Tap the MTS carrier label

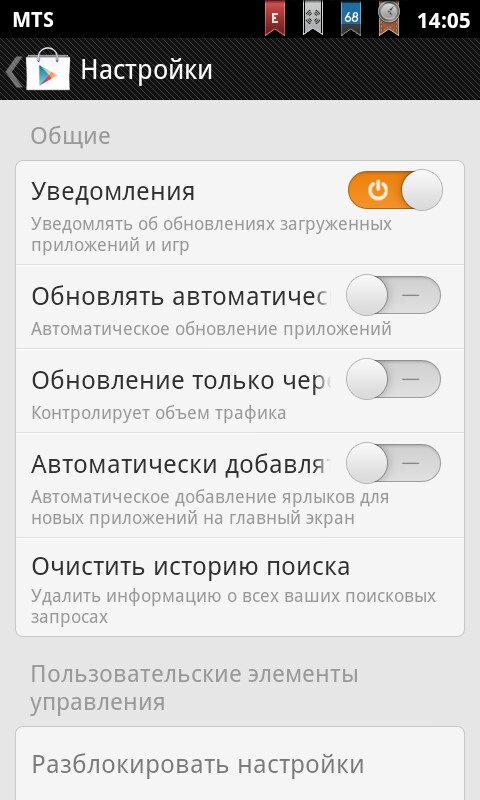pos(33,20)
